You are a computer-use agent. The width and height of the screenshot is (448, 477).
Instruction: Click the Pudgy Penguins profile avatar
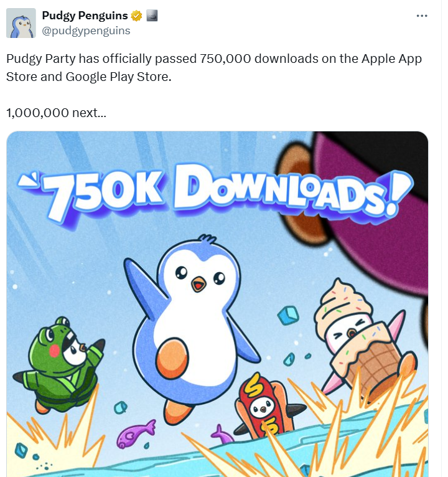(21, 23)
